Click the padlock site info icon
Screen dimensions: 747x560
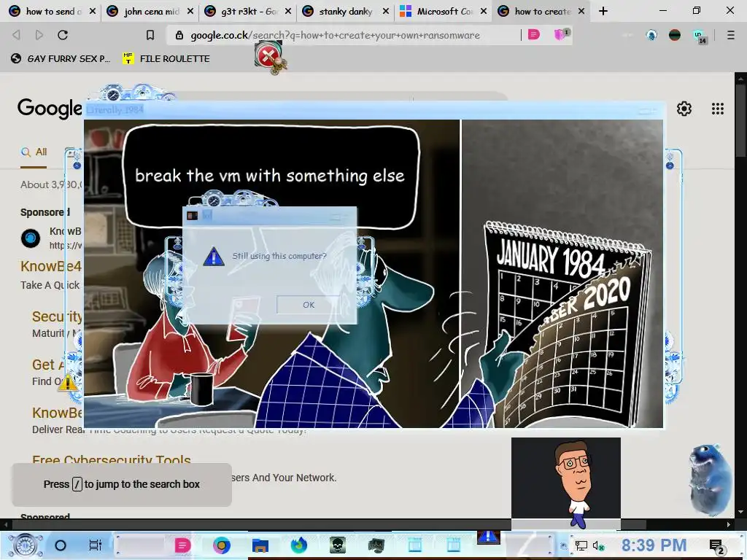tap(179, 35)
